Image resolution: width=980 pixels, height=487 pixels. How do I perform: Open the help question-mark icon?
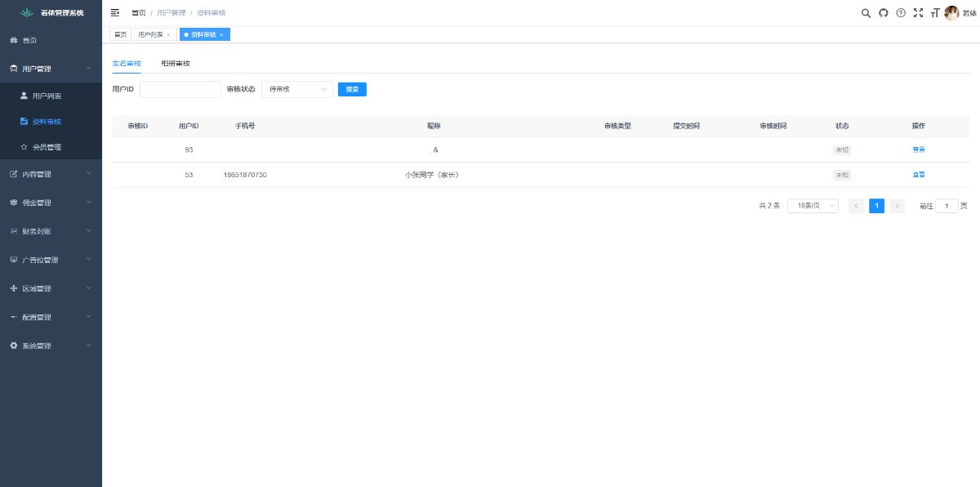[x=901, y=12]
